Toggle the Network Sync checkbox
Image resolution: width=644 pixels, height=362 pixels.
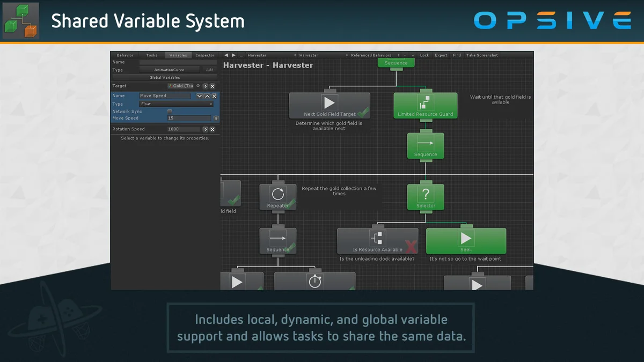[x=170, y=112]
